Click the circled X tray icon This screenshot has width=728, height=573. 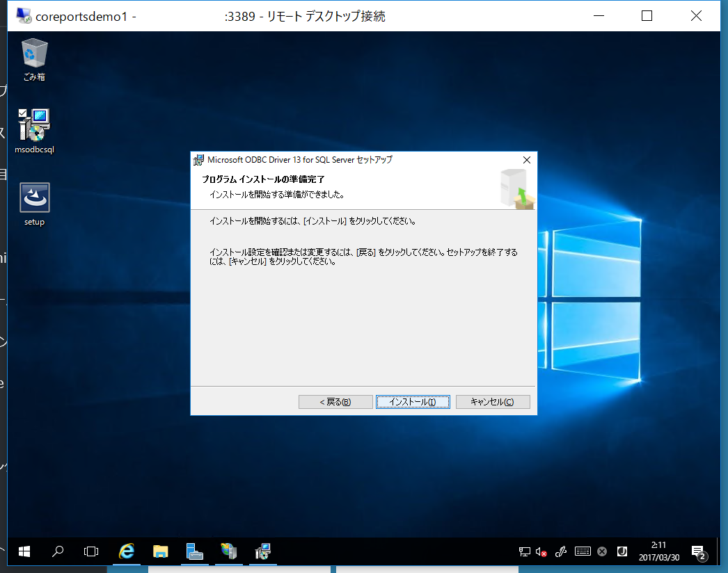(602, 551)
